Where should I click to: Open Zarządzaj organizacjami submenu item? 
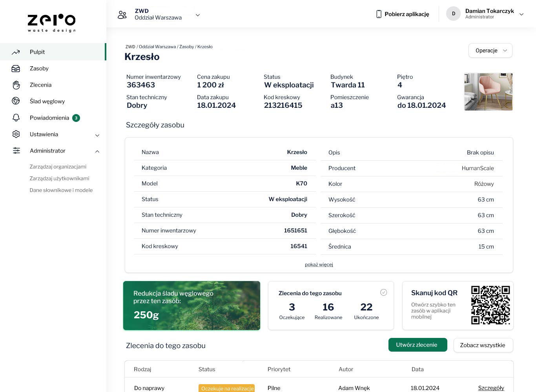pos(58,167)
